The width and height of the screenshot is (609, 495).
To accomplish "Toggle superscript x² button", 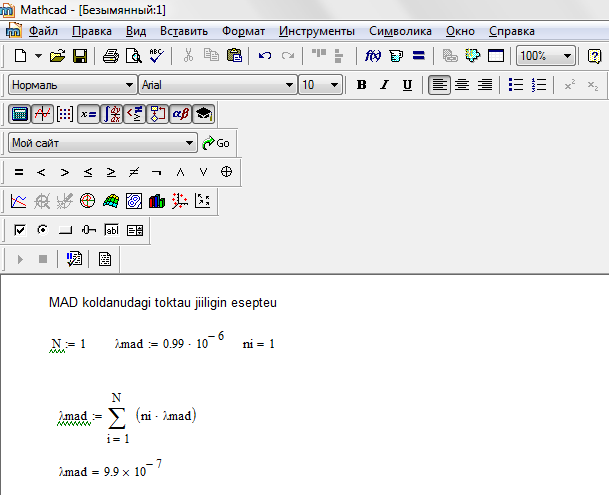I will pos(570,85).
